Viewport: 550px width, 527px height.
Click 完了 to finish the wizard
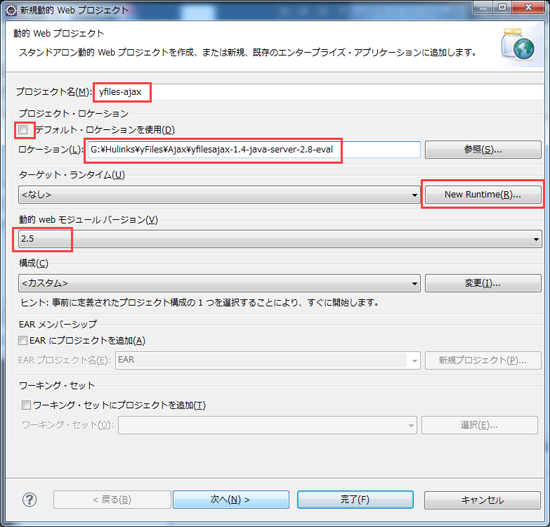coord(355,500)
